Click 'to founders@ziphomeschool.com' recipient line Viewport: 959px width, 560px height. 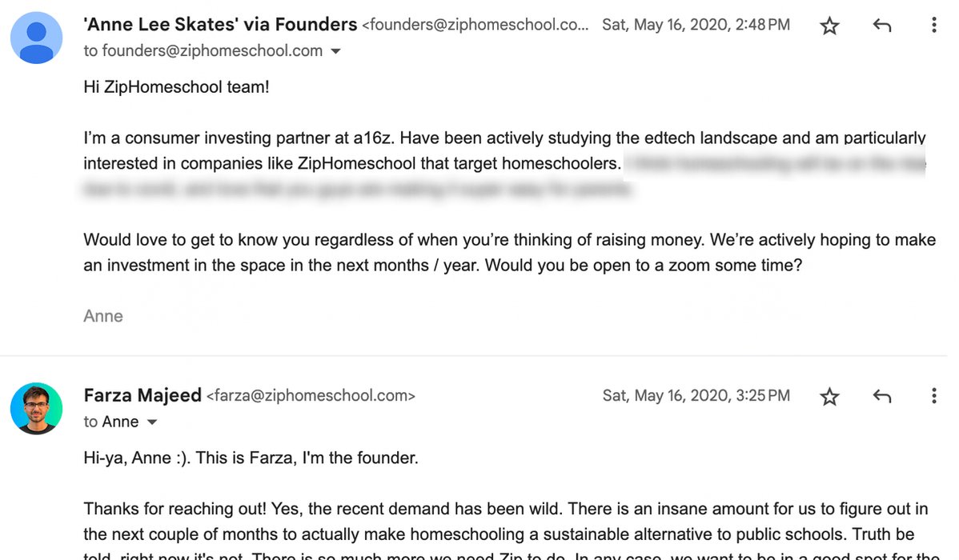click(x=203, y=50)
